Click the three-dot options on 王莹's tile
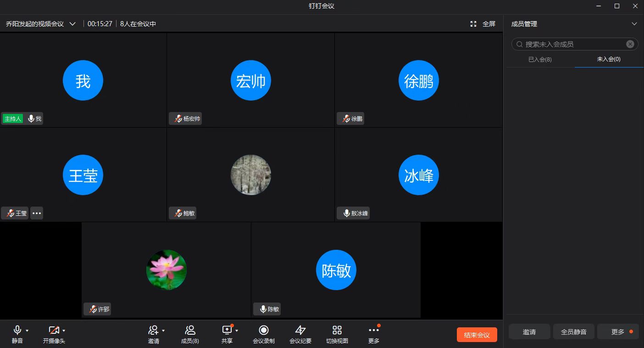The width and height of the screenshot is (644, 348). [x=37, y=213]
